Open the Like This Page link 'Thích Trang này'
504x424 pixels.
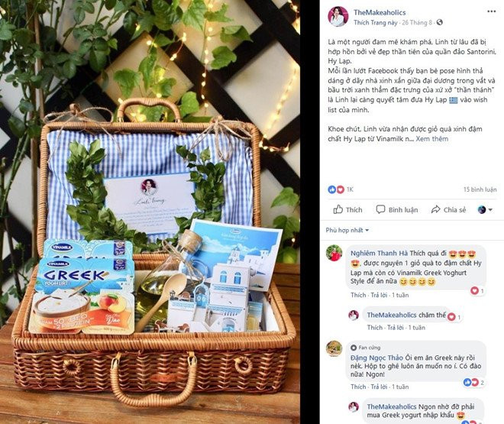376,22
